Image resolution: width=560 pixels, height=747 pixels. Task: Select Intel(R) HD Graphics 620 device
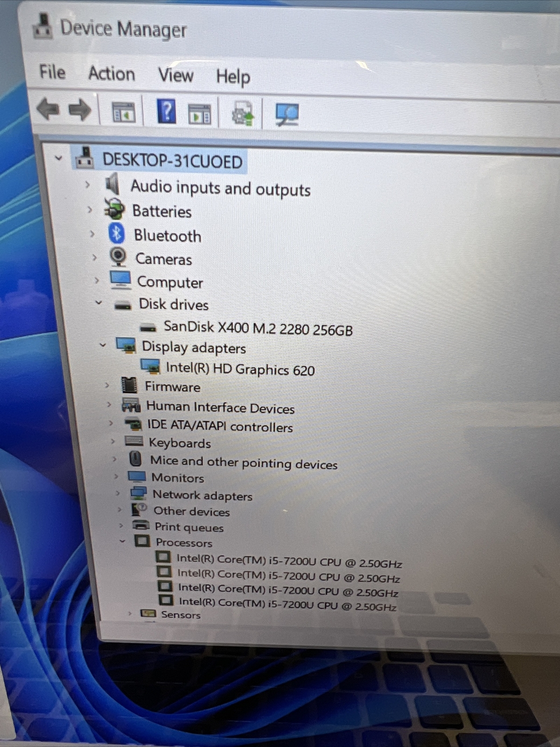240,369
